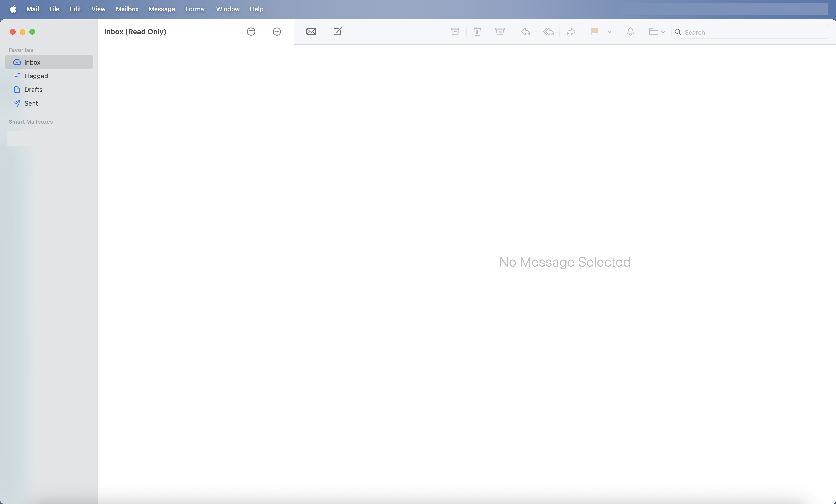
Task: Open the Help menu
Action: [x=256, y=9]
